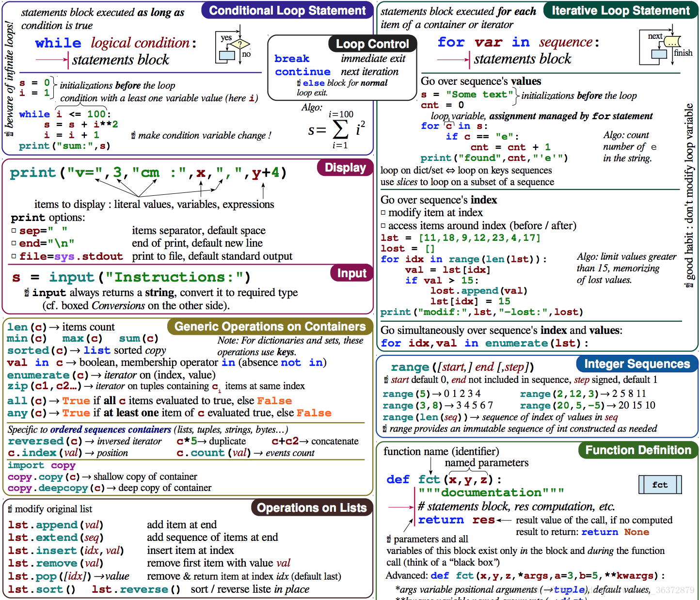Select the Operations on Lists heading
The image size is (700, 600).
coord(312,508)
